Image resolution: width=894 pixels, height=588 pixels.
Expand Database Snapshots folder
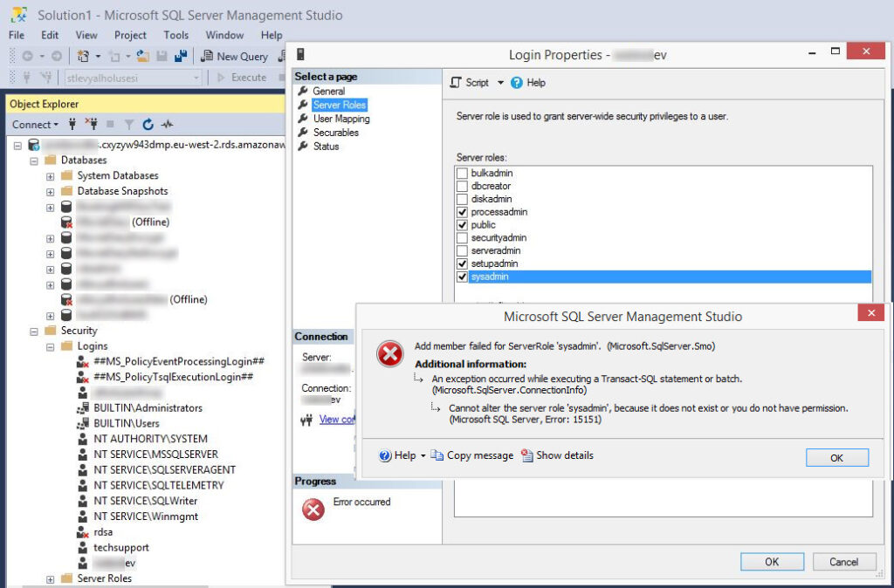(50, 192)
